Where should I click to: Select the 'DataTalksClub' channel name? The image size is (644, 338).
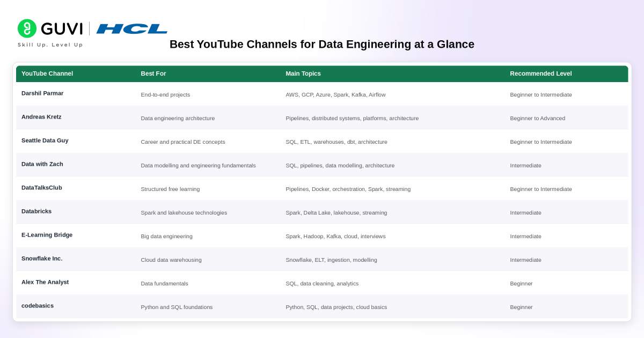click(42, 188)
